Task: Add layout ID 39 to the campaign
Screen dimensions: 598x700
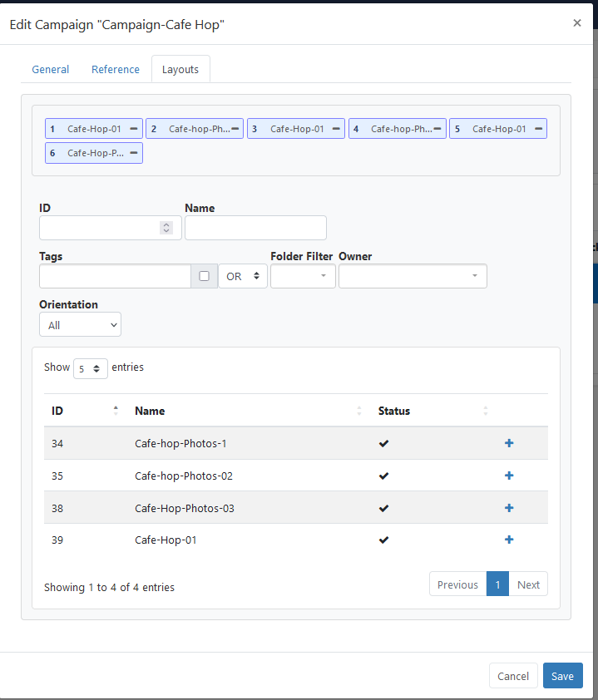Action: [509, 540]
